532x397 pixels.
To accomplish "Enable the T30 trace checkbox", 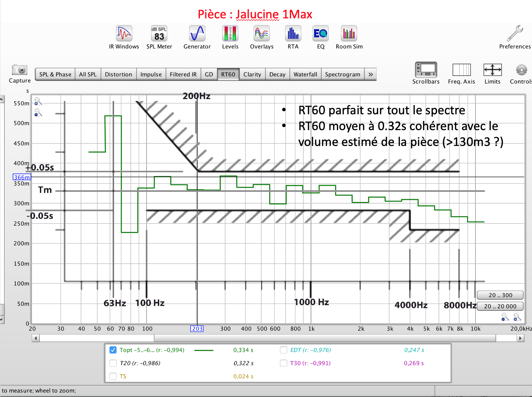I will (x=283, y=363).
